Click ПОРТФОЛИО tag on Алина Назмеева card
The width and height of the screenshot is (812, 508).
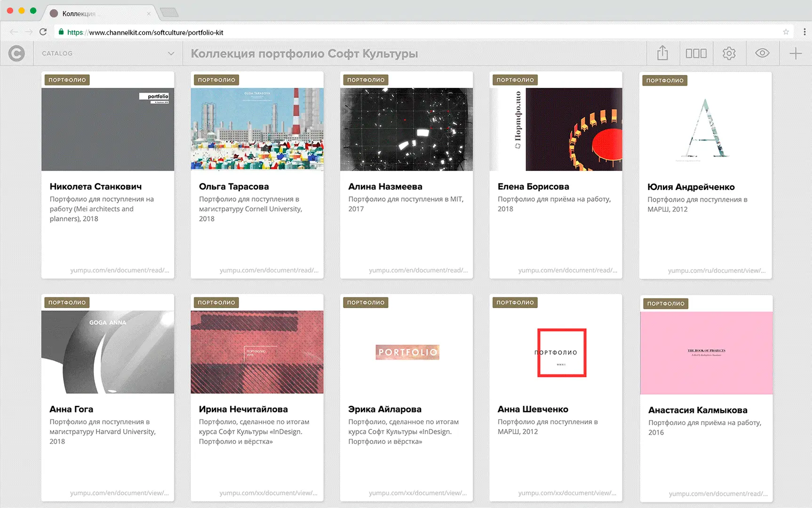[366, 80]
